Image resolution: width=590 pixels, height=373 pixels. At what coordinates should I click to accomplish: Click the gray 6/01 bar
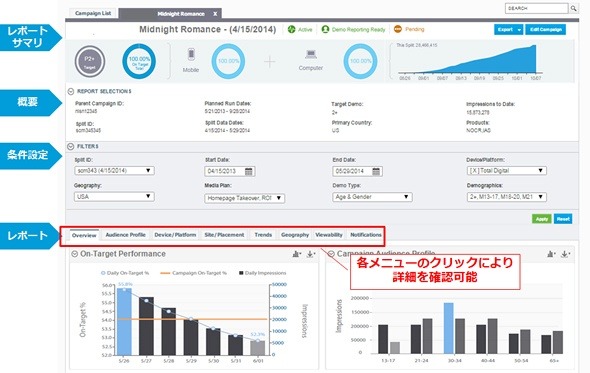258,348
